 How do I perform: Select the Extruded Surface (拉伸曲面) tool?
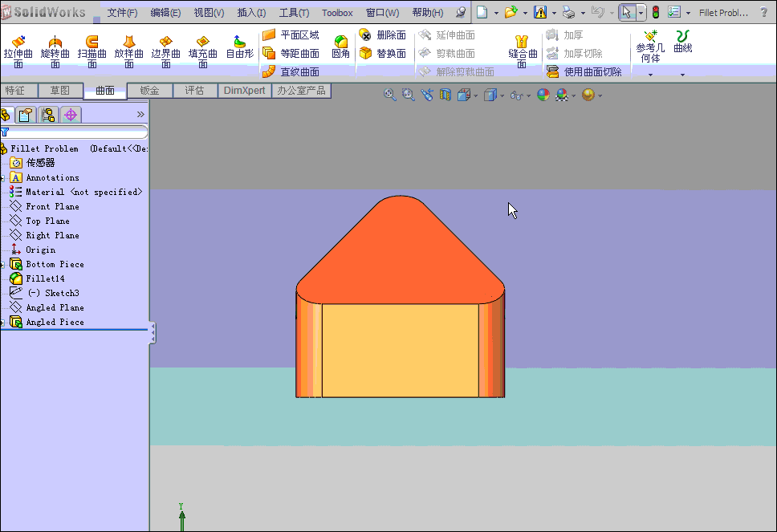(x=18, y=51)
